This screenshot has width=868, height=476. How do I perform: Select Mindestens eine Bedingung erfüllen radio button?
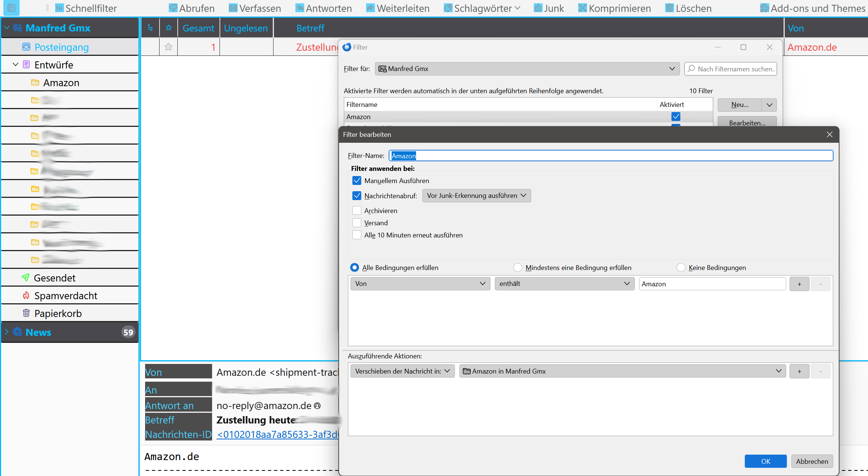(517, 267)
